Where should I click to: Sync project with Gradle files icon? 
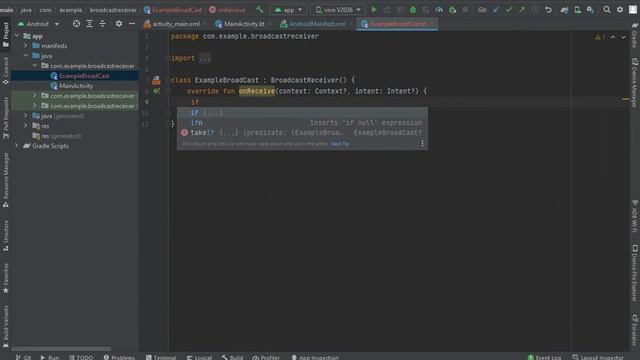point(564,9)
